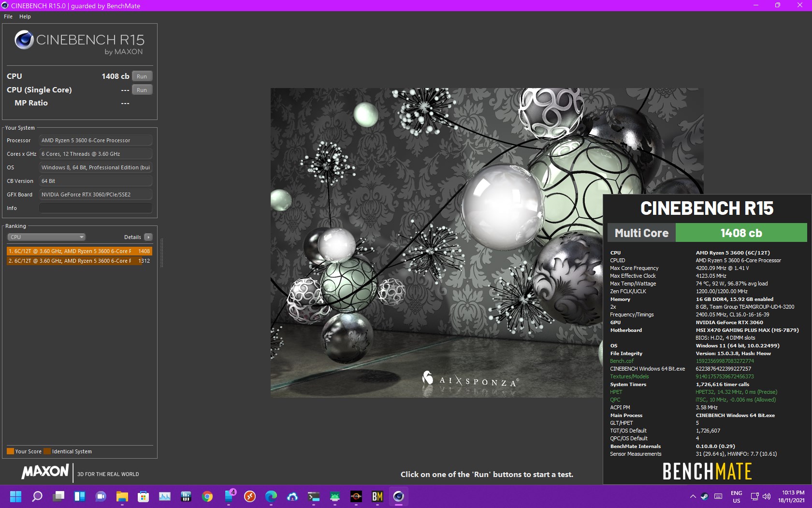This screenshot has width=812, height=508.
Task: Click the Details arrow button in Ranking
Action: click(148, 237)
